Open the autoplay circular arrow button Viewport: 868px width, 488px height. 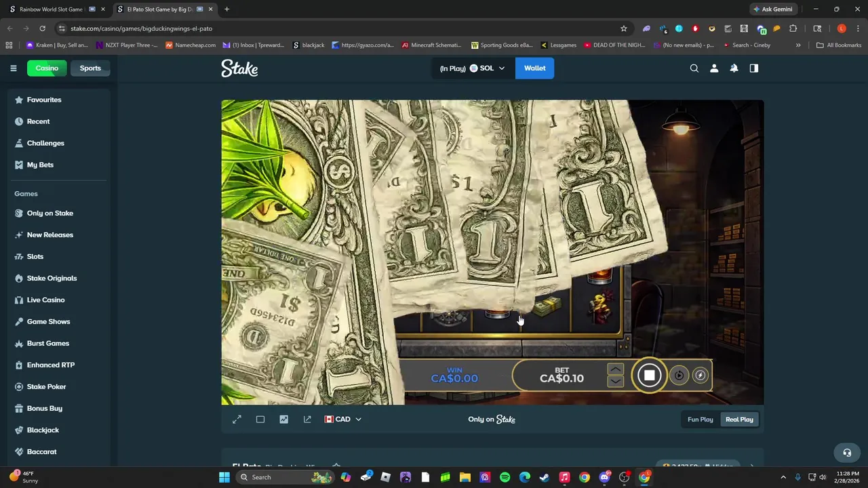pyautogui.click(x=679, y=375)
